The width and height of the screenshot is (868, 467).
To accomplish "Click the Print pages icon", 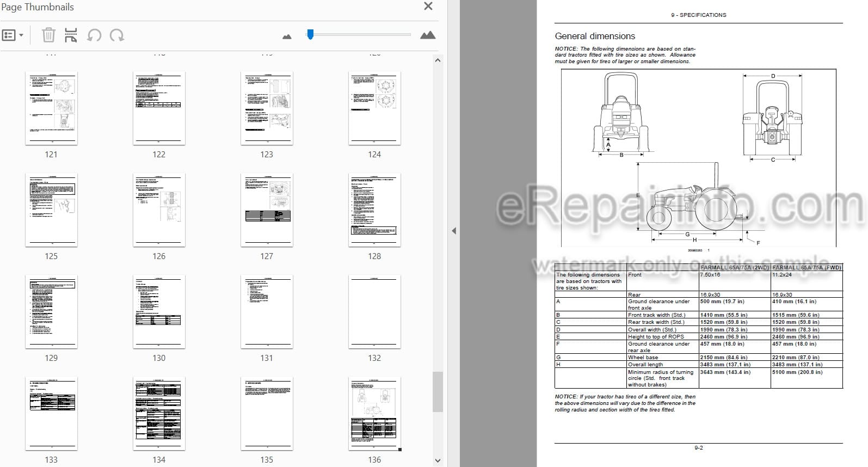I will click(x=71, y=35).
